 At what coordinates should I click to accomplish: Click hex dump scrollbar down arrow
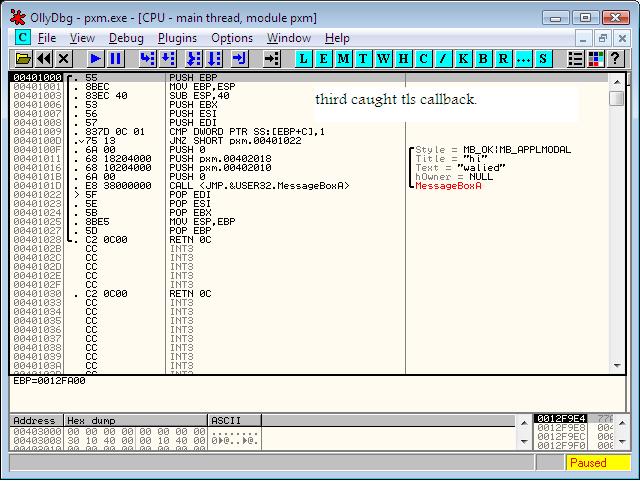[x=524, y=441]
